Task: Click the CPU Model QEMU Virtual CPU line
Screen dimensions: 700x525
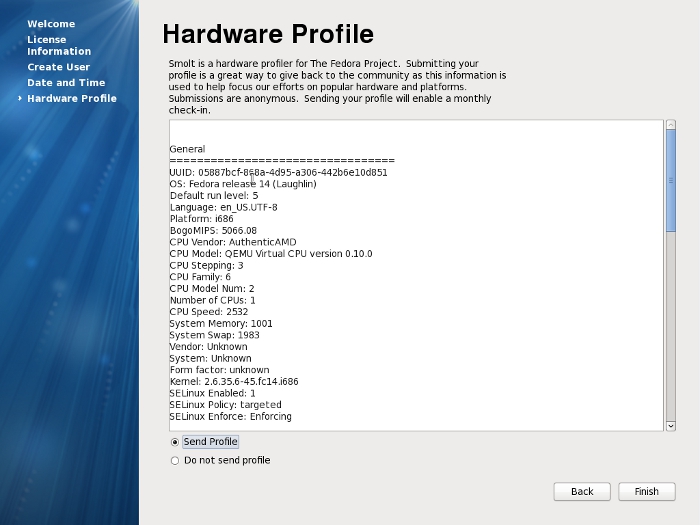Action: tap(270, 254)
